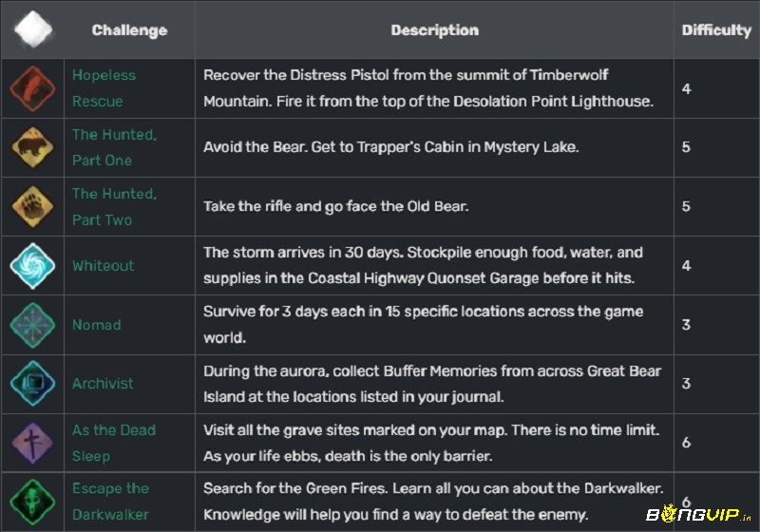Open the Hopeless Rescue challenge link

[104, 88]
